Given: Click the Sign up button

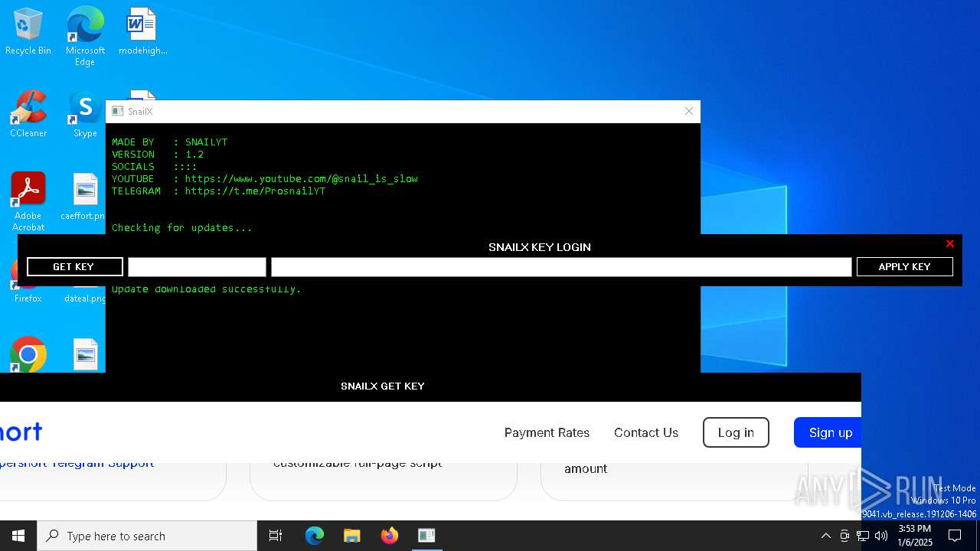Looking at the screenshot, I should (x=828, y=432).
